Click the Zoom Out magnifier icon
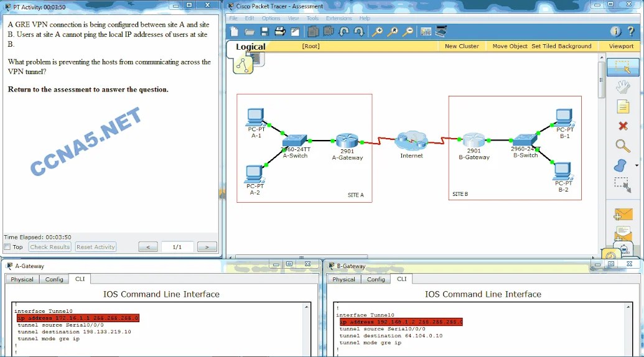 click(x=408, y=32)
